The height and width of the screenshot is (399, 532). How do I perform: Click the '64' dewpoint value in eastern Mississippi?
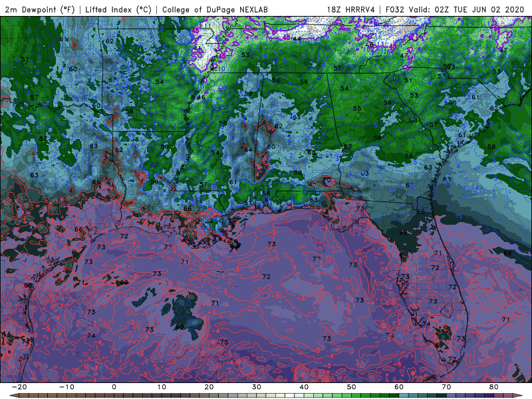[x=248, y=150]
